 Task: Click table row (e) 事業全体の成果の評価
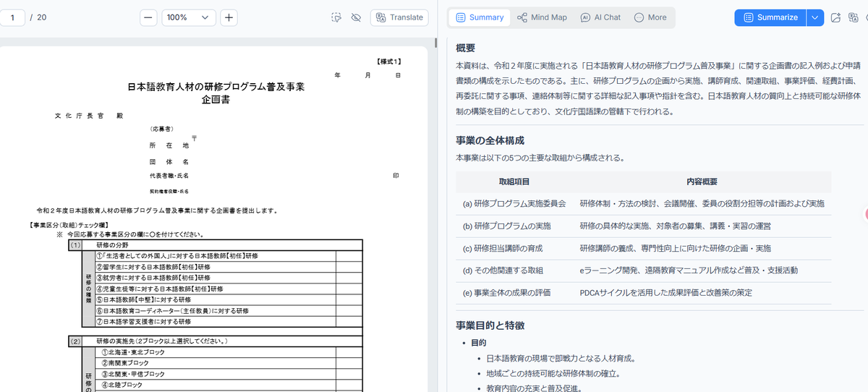(x=644, y=293)
